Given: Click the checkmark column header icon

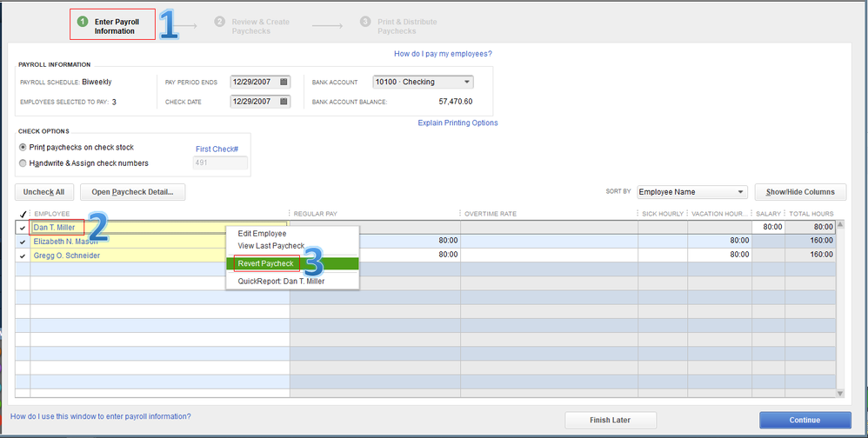Looking at the screenshot, I should click(x=23, y=214).
